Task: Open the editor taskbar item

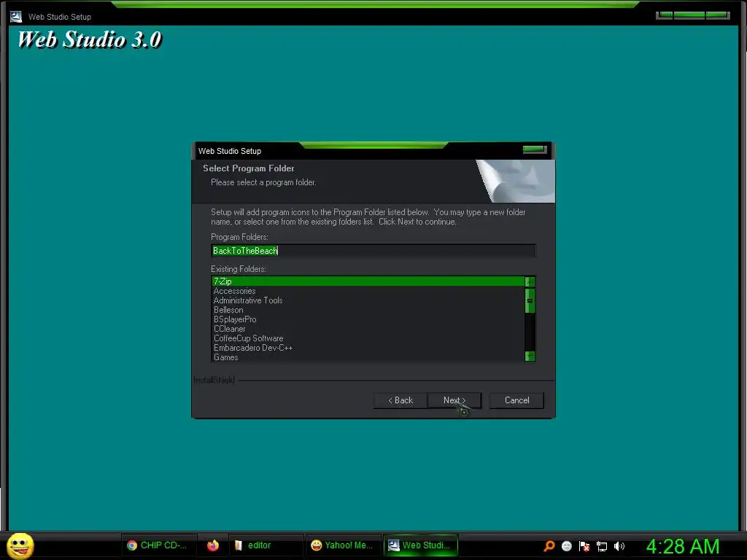Action: pyautogui.click(x=267, y=545)
